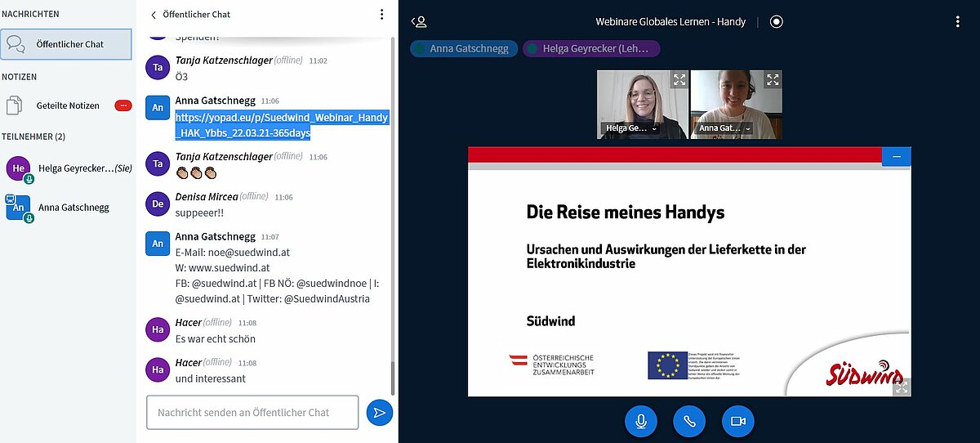Expand Anna's webcam to fullscreen
Image resolution: width=980 pixels, height=443 pixels.
point(773,79)
